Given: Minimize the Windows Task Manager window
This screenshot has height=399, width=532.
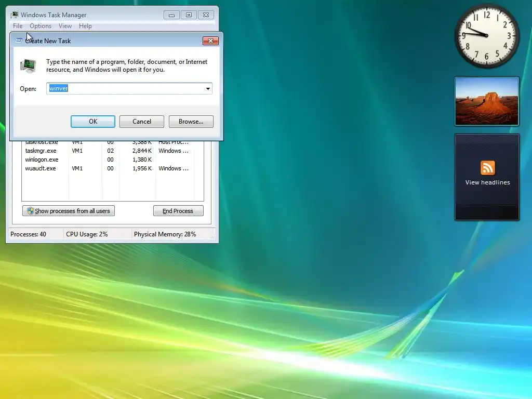Looking at the screenshot, I should [x=171, y=15].
